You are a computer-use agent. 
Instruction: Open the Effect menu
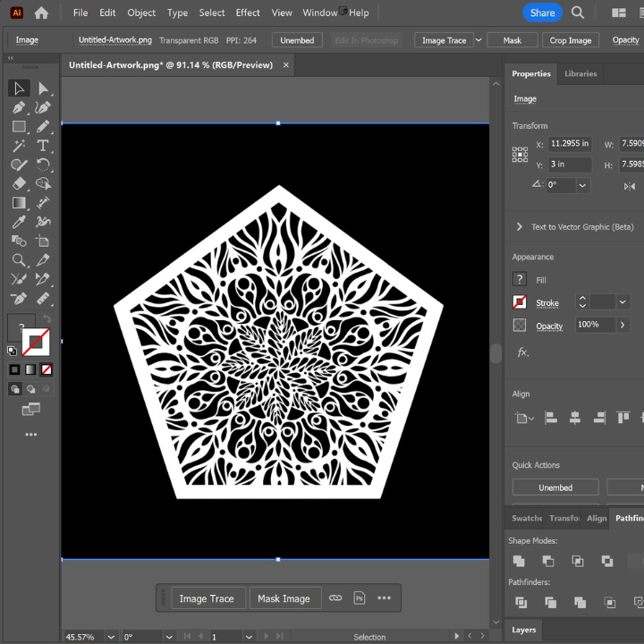(248, 13)
